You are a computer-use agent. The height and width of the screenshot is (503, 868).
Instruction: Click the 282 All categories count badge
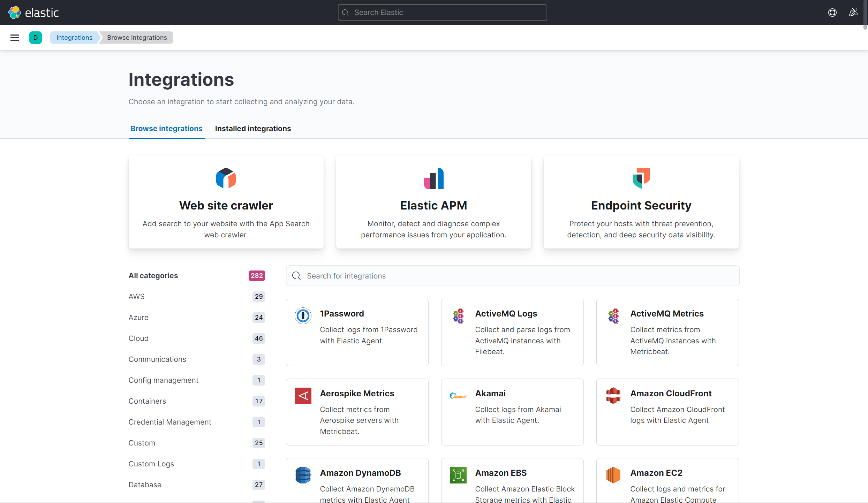point(257,276)
